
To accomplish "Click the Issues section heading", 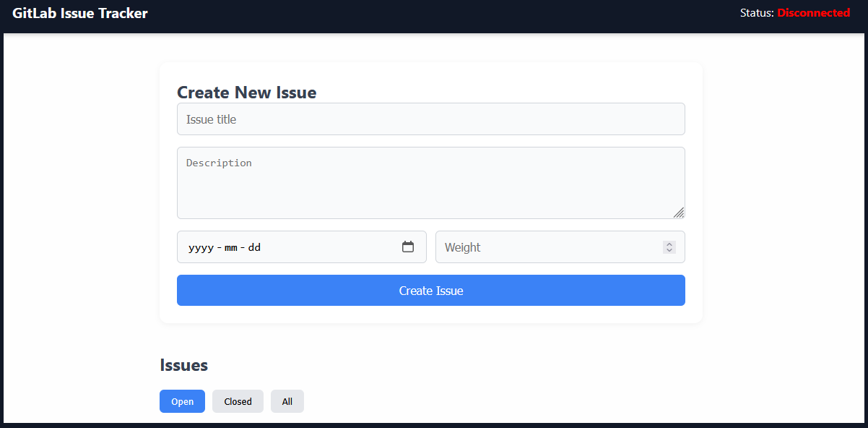I will pyautogui.click(x=183, y=365).
